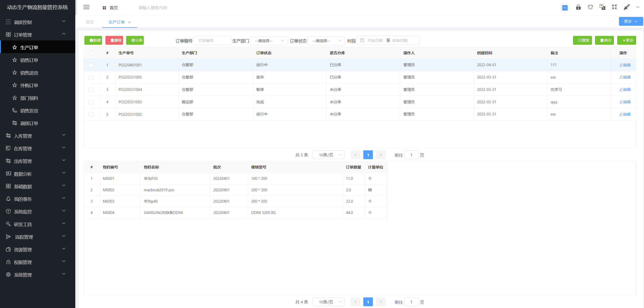Open 外购订单 in the sidebar

tap(38, 85)
